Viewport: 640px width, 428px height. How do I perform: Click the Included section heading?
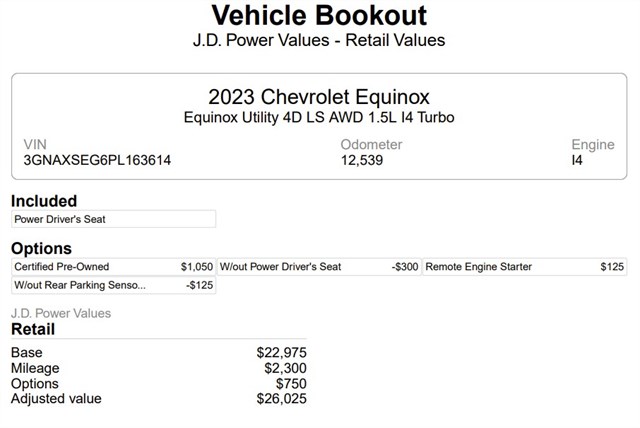[x=44, y=201]
